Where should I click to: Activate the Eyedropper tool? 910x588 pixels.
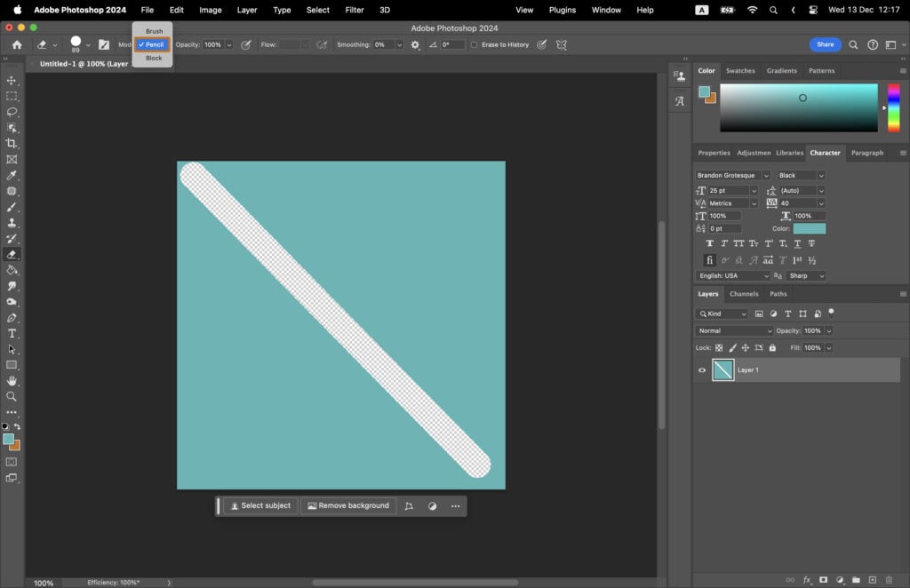pos(12,175)
